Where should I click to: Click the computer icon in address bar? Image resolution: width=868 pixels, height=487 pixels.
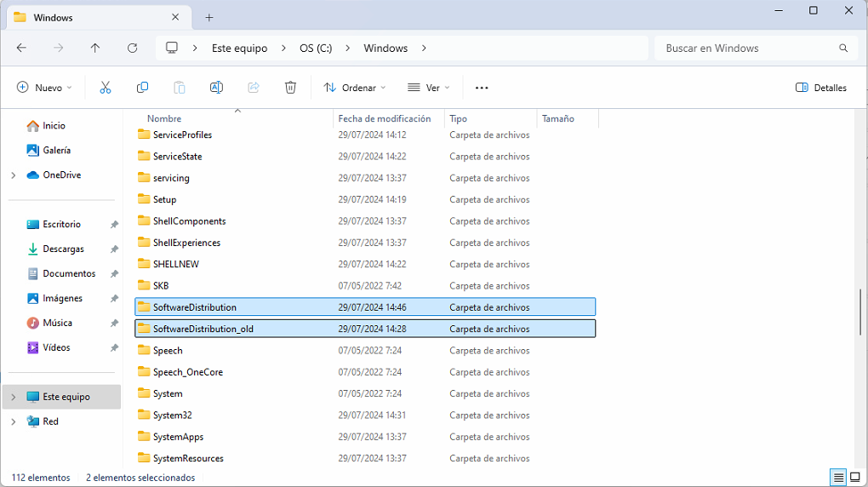pos(172,48)
